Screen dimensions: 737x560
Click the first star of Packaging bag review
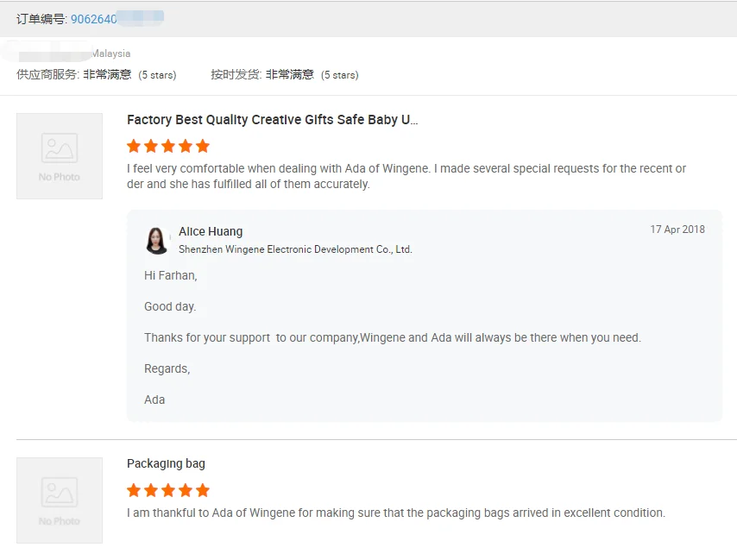134,490
